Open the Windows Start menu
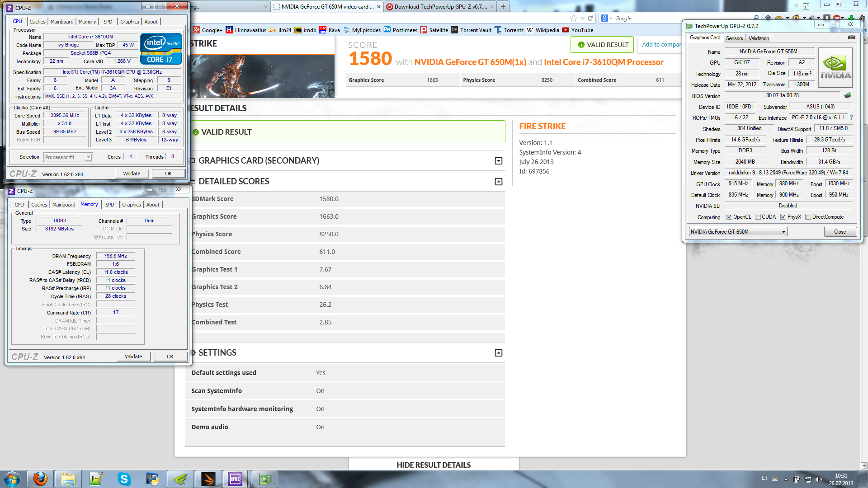 pyautogui.click(x=12, y=479)
